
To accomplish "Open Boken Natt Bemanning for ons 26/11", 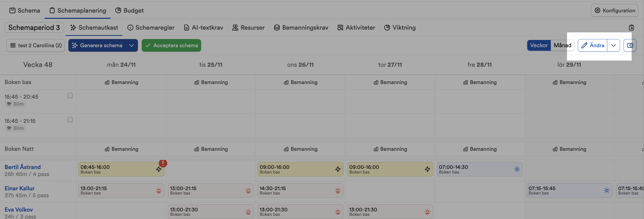I will click(301, 149).
